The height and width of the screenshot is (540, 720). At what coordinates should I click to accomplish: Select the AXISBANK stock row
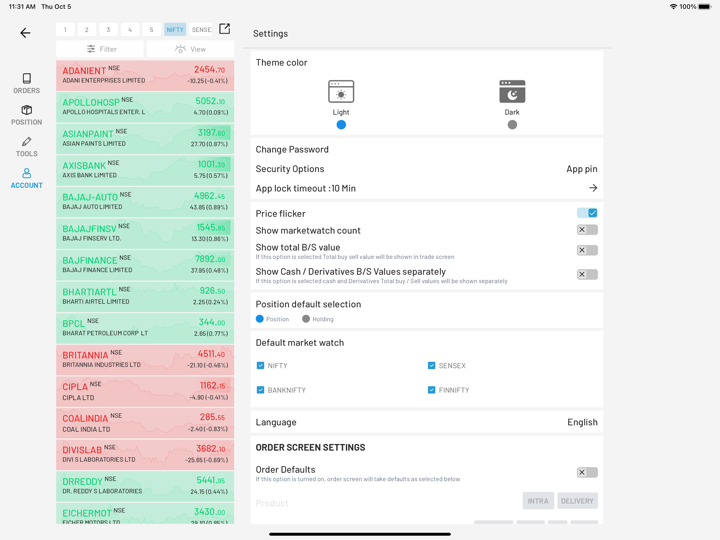(145, 170)
